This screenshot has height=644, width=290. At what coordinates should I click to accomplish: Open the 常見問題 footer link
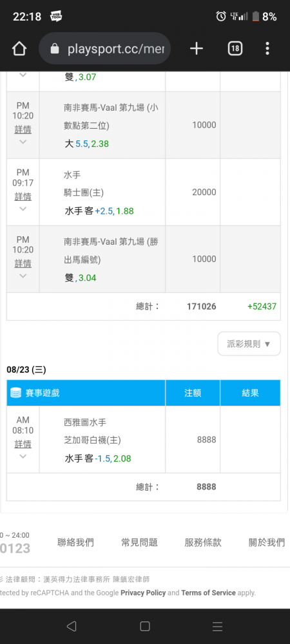pyautogui.click(x=140, y=542)
